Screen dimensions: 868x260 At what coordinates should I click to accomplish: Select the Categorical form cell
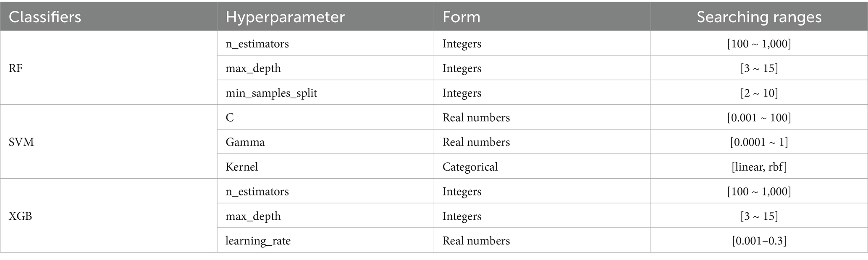pyautogui.click(x=470, y=167)
